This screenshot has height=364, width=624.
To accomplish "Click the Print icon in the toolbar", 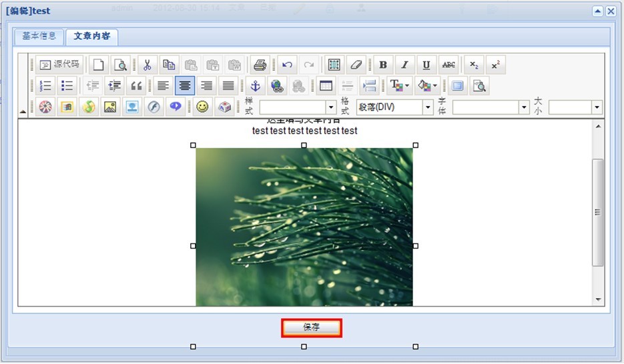I will [260, 65].
